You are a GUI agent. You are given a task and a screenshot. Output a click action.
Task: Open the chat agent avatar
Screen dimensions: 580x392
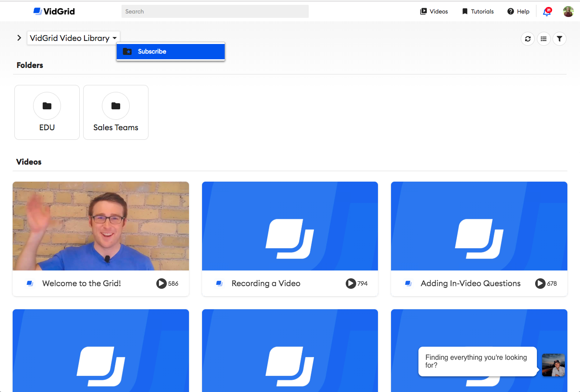pyautogui.click(x=553, y=365)
